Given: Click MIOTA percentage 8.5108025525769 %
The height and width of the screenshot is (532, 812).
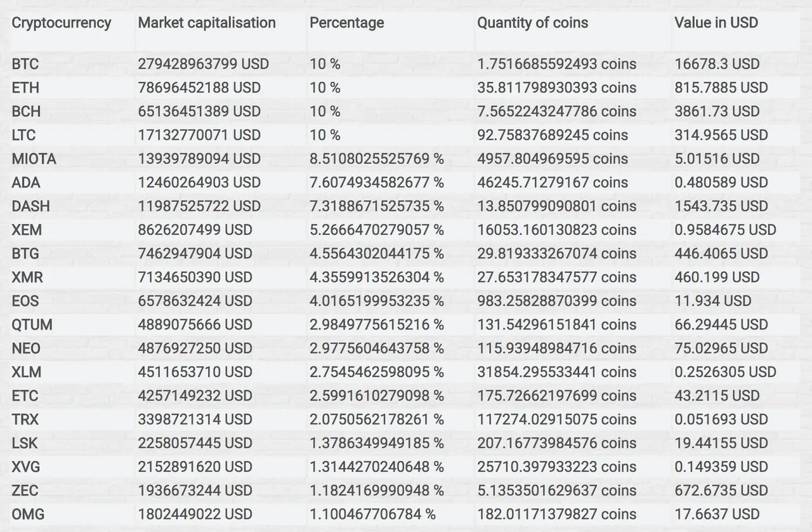Looking at the screenshot, I should [377, 159].
